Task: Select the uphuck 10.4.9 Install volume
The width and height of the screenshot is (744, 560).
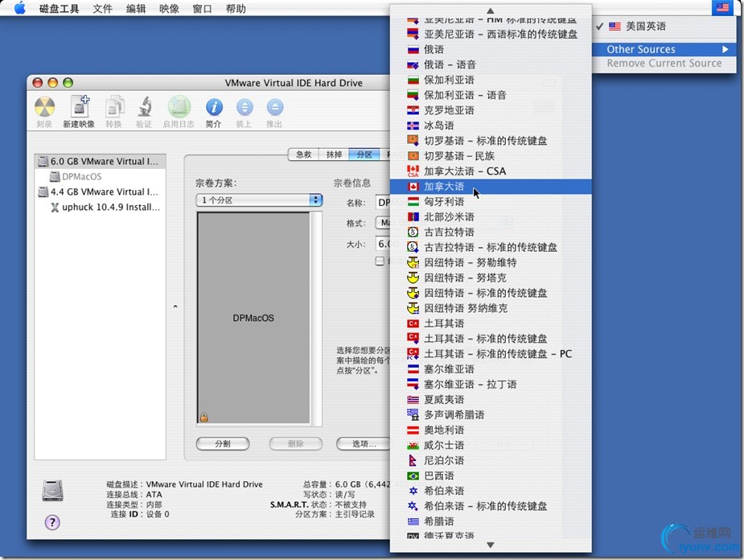Action: coord(110,207)
